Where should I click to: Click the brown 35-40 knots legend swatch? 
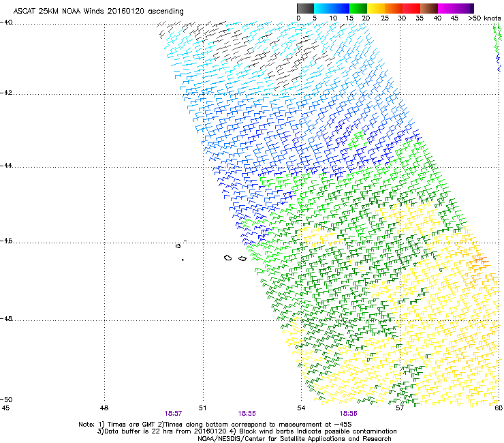(429, 8)
